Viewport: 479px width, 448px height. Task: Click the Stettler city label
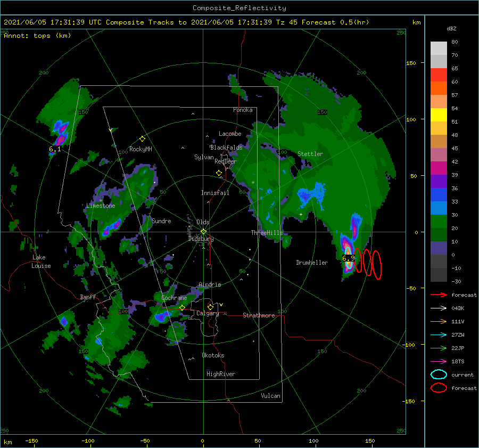[310, 154]
